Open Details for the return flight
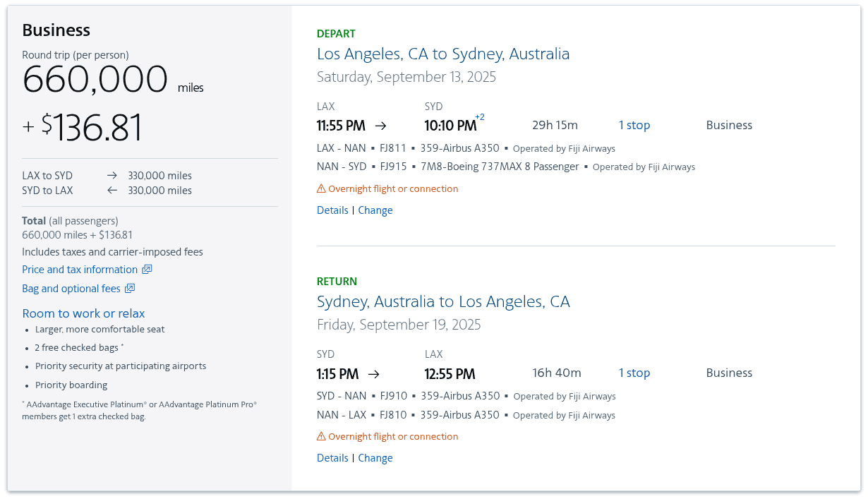868x499 pixels. [332, 457]
